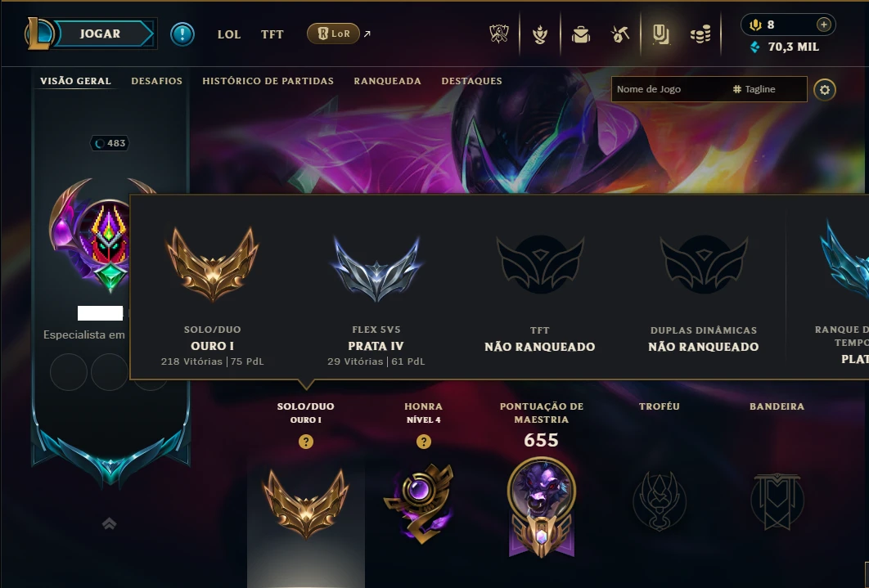The height and width of the screenshot is (588, 869).
Task: Open the Loot hextech crafting icon
Action: point(620,34)
